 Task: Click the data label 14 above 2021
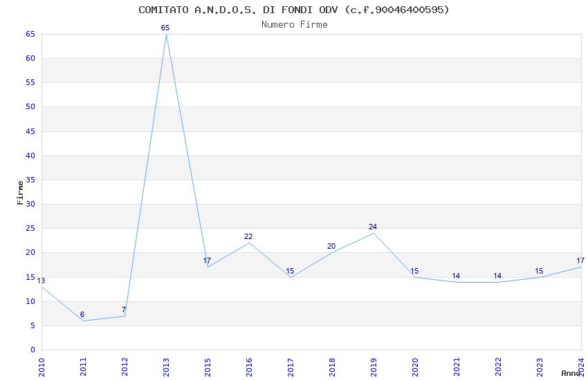click(456, 276)
